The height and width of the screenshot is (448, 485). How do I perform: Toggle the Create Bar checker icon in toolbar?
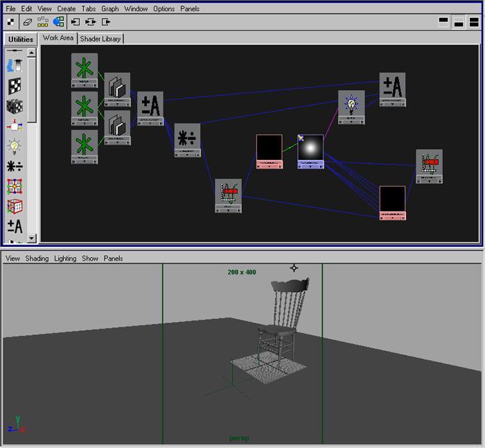pos(11,22)
